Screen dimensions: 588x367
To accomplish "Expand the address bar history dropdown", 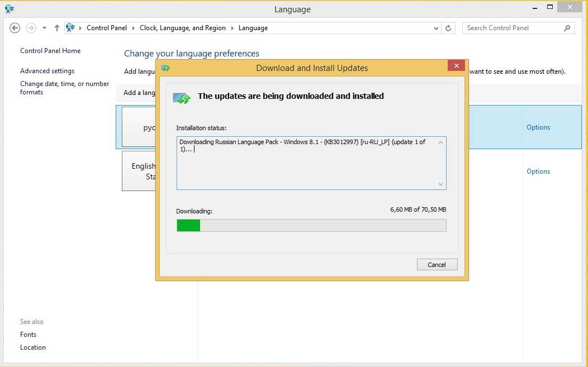I will (437, 28).
